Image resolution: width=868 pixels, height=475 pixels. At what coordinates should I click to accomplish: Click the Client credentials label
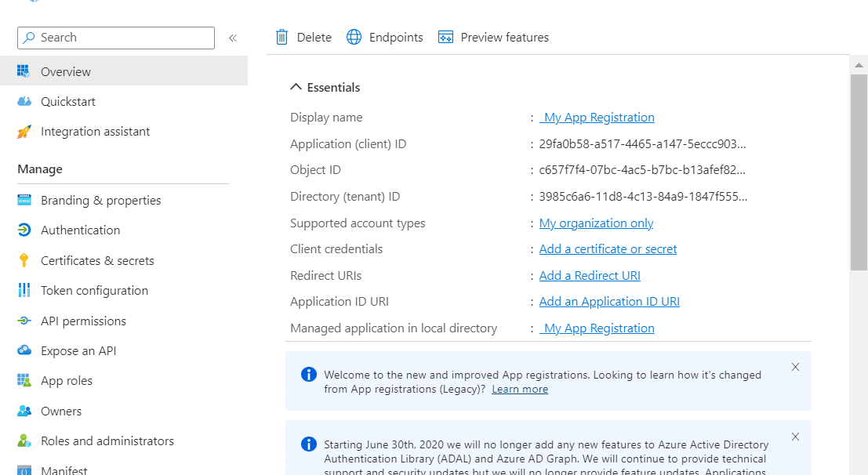[336, 249]
